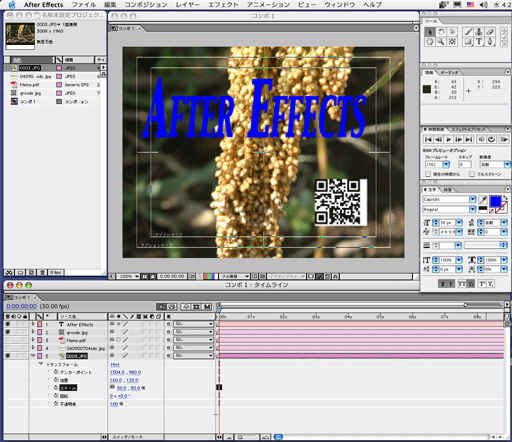Toggle All Caps text style button
Viewport: 512px width, 442px height.
click(462, 284)
